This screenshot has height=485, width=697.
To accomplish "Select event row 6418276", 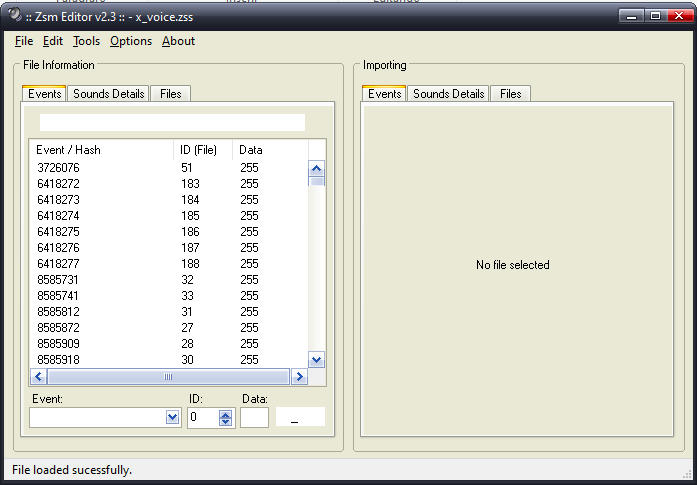I will [x=169, y=248].
